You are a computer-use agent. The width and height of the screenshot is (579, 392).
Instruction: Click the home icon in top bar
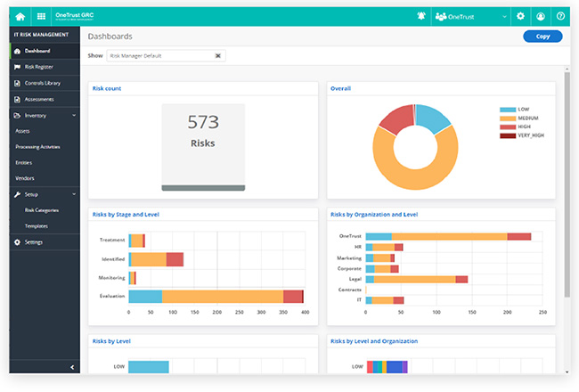point(20,16)
